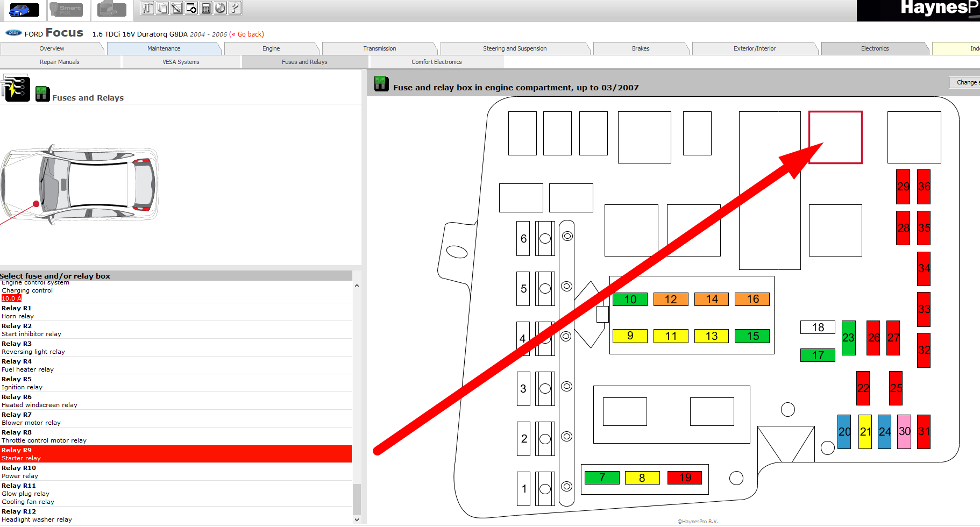
Task: Open Steering and Suspension tab
Action: (x=515, y=48)
